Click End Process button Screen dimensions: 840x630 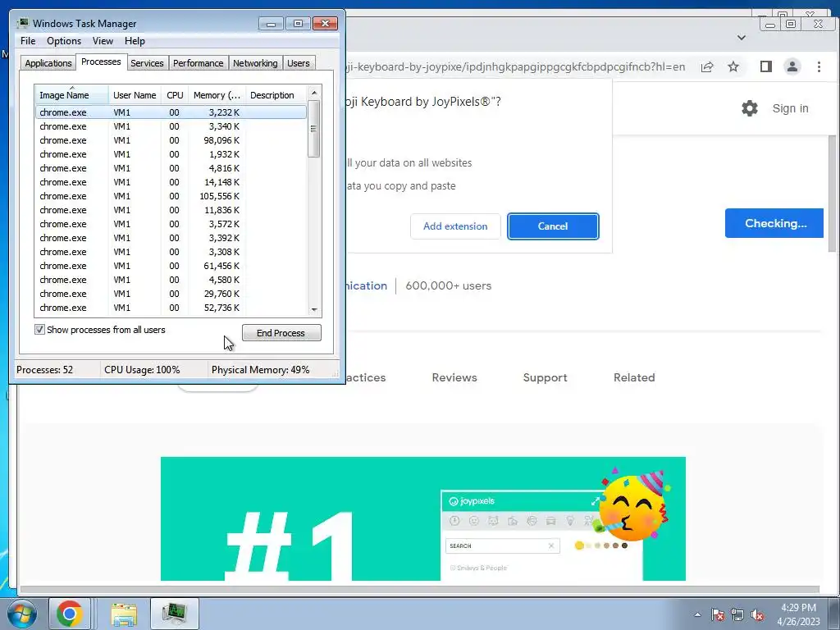point(281,333)
